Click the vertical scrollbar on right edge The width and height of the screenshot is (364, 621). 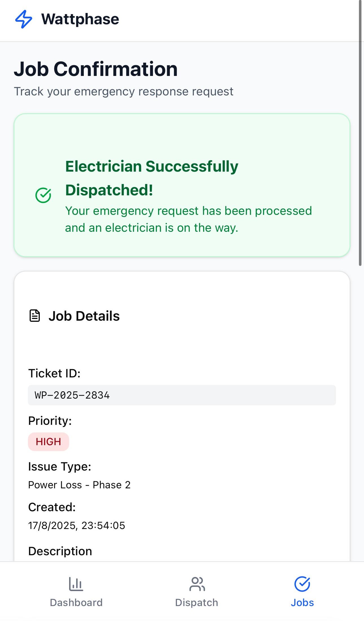(360, 133)
